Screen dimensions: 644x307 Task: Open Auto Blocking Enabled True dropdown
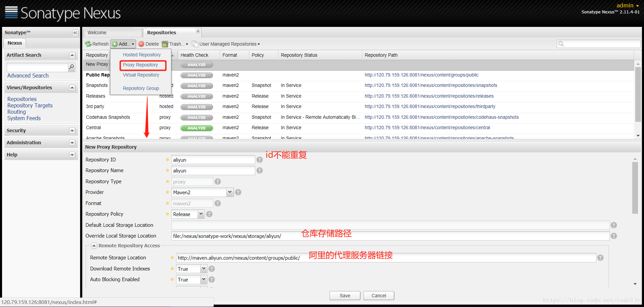pos(204,279)
